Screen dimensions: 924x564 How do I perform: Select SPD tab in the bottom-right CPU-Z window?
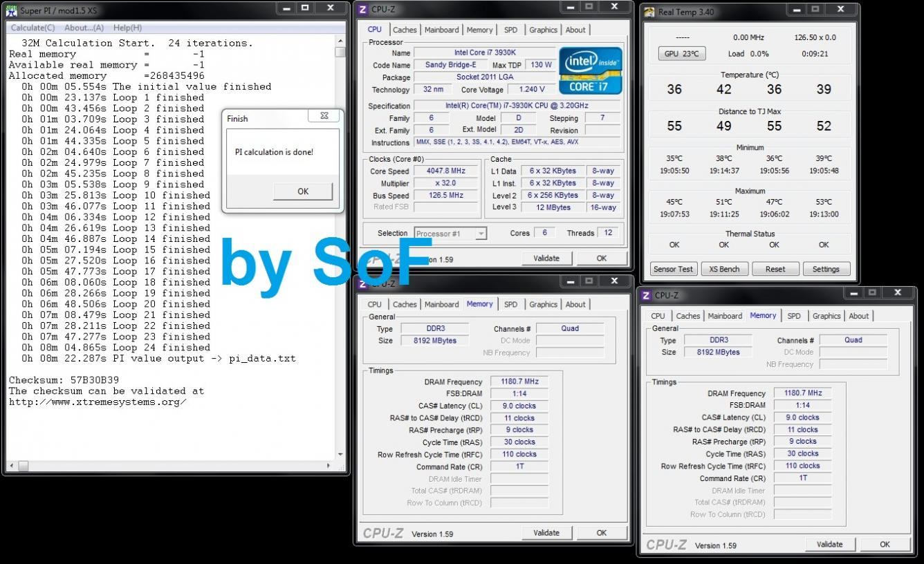pos(794,316)
